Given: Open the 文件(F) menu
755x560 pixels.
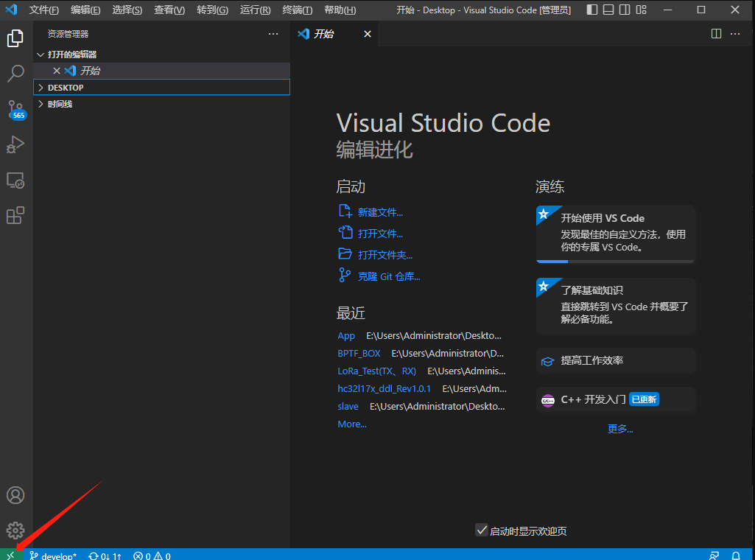Looking at the screenshot, I should (x=43, y=10).
